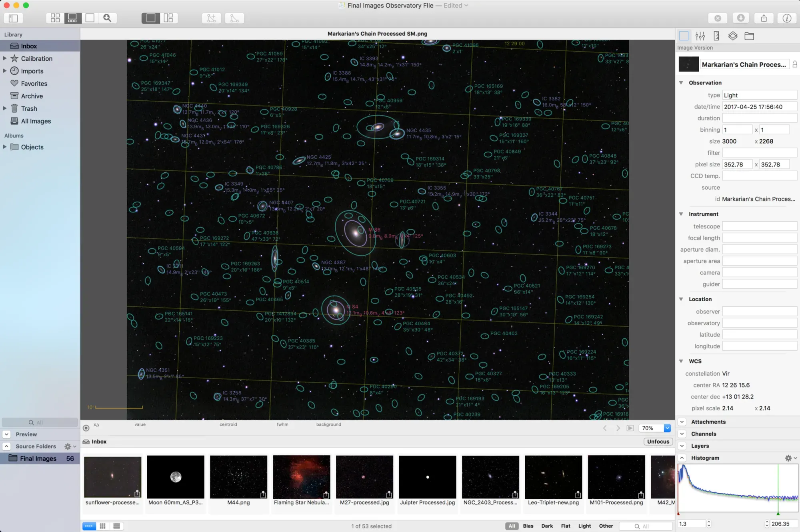Toggle the image version lock icon
800x532 pixels.
pyautogui.click(x=794, y=64)
